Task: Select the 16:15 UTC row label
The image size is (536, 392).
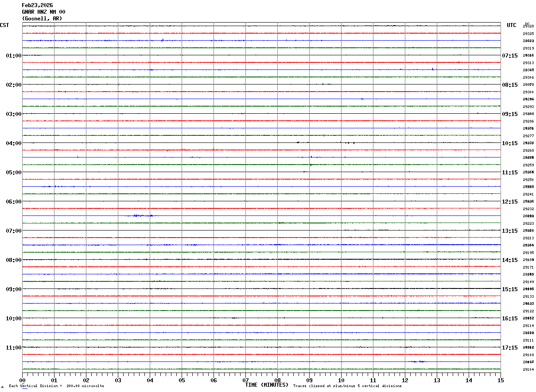Action: click(509, 318)
